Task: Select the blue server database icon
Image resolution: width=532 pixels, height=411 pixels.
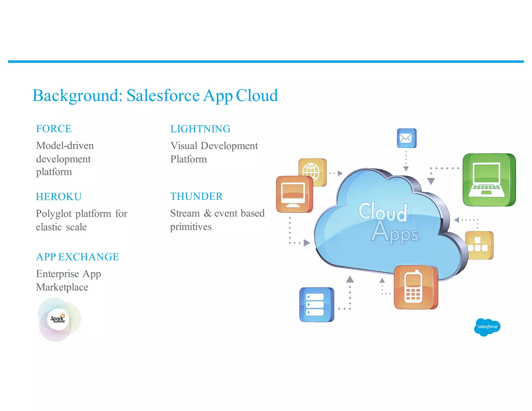Action: (316, 304)
